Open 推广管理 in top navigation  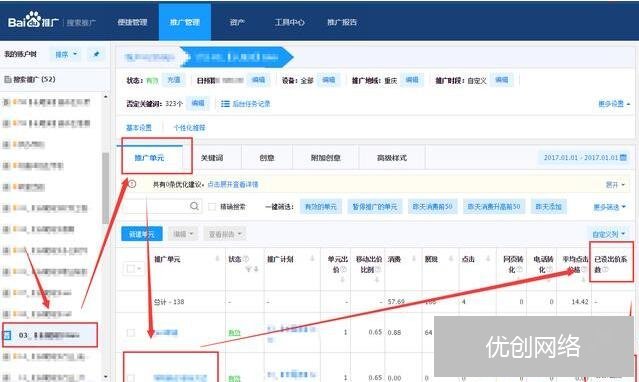click(185, 22)
